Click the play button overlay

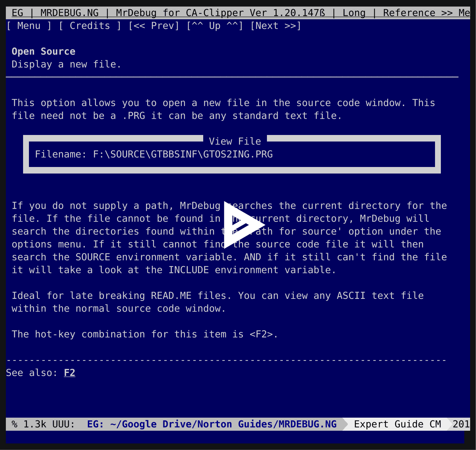point(244,225)
